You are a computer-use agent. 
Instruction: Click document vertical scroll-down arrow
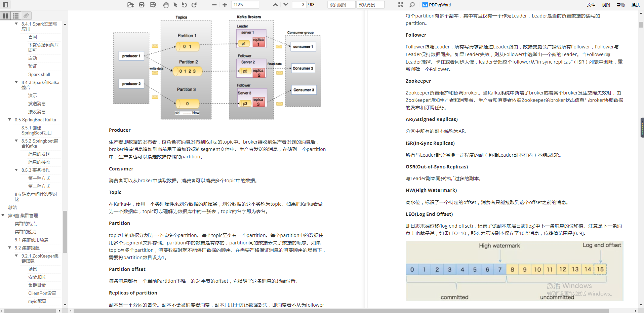tap(641, 305)
